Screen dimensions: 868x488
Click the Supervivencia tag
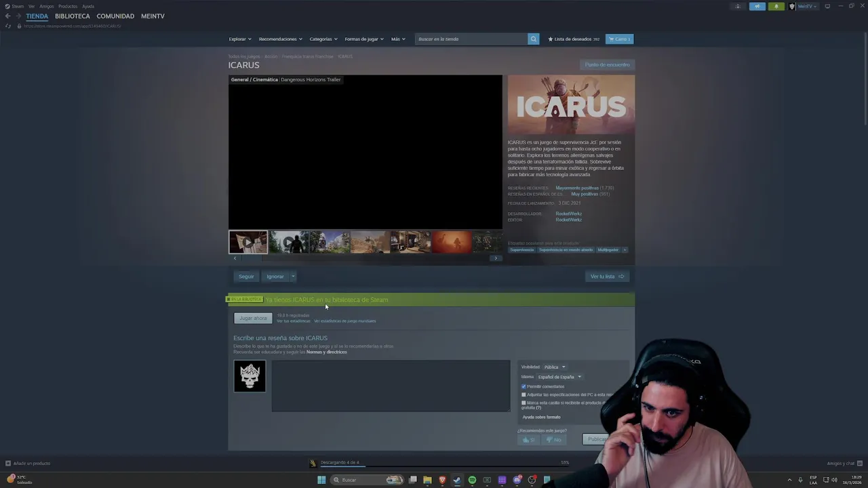click(x=522, y=249)
